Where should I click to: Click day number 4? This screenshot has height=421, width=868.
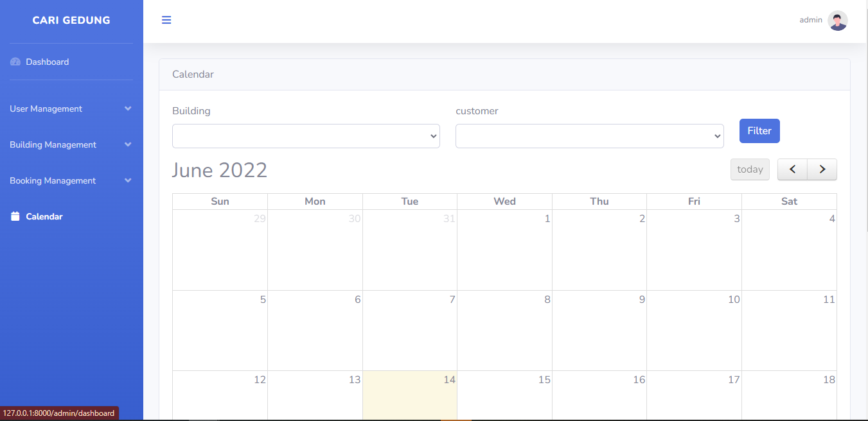[x=832, y=219]
